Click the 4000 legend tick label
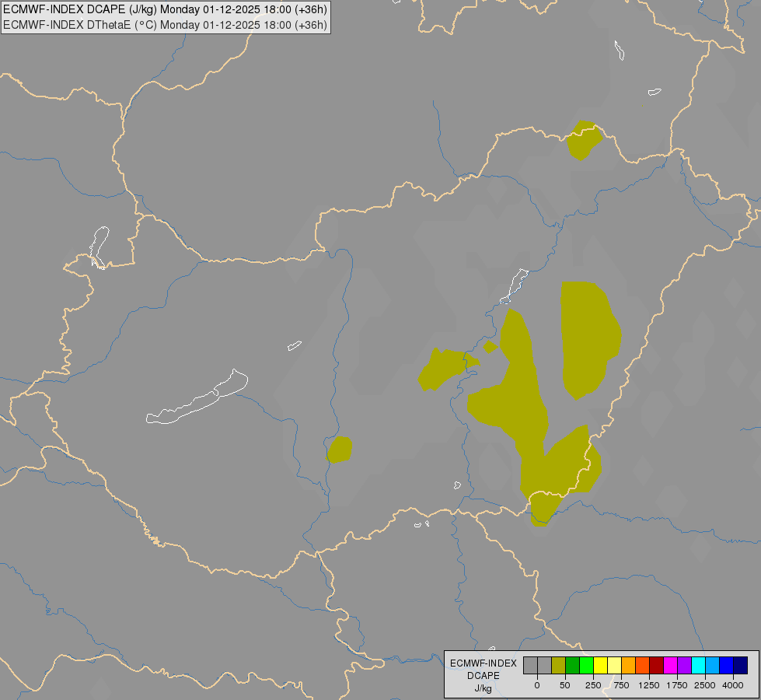 point(733,685)
